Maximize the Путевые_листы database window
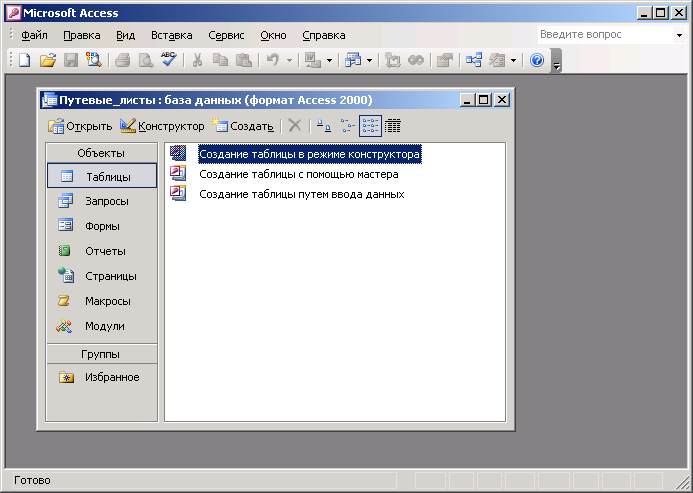Screen dimensions: 693x493 tap(484, 100)
